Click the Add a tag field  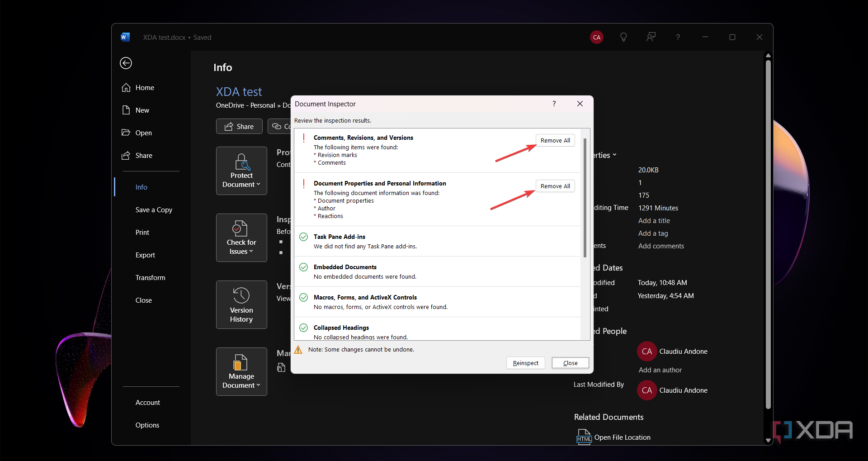click(x=653, y=233)
